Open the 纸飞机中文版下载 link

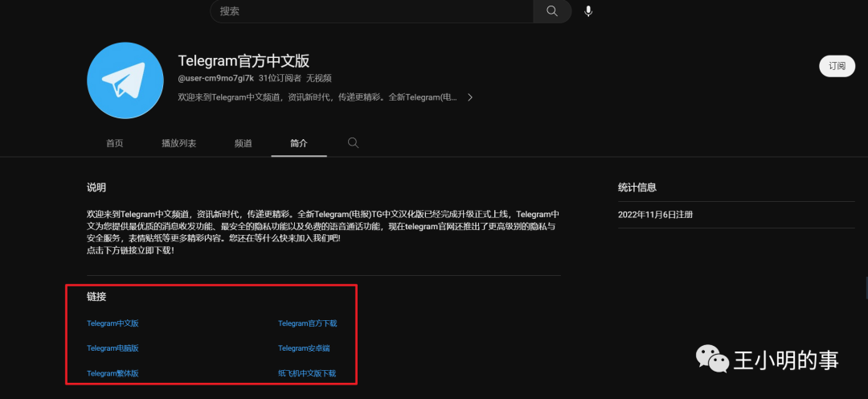[307, 373]
